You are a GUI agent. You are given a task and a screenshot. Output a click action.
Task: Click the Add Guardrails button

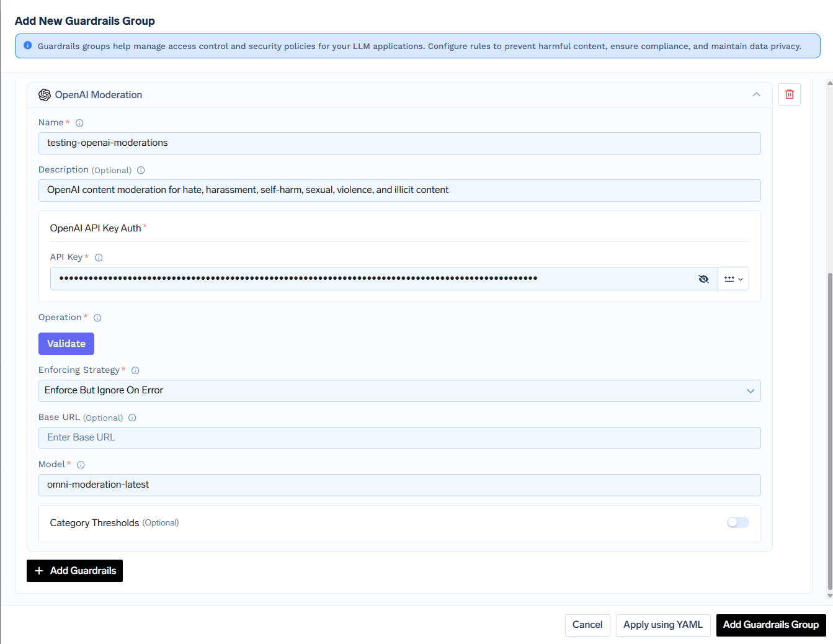click(74, 571)
